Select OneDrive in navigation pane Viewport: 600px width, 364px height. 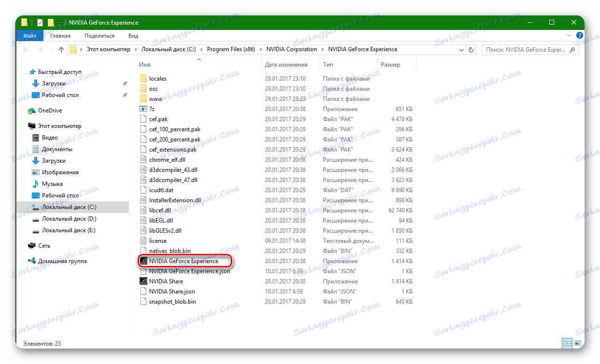[50, 111]
